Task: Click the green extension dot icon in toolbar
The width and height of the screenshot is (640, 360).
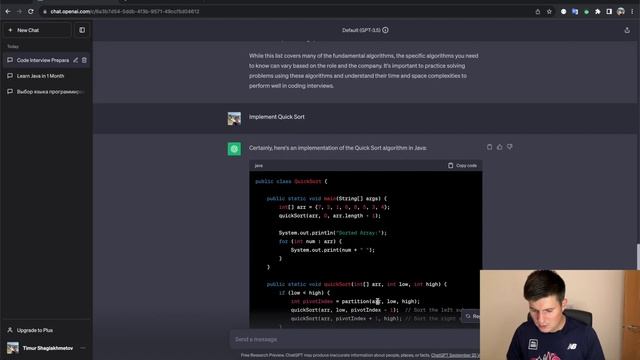Action: click(587, 12)
